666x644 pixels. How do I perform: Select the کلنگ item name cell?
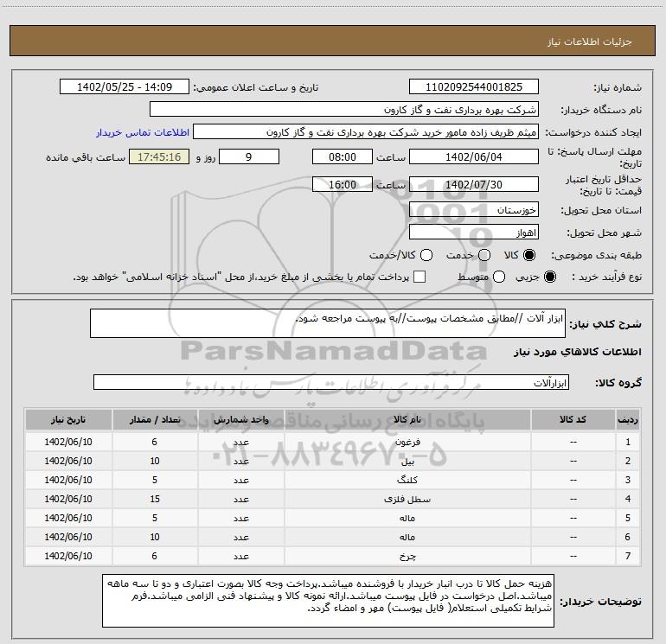pos(407,480)
